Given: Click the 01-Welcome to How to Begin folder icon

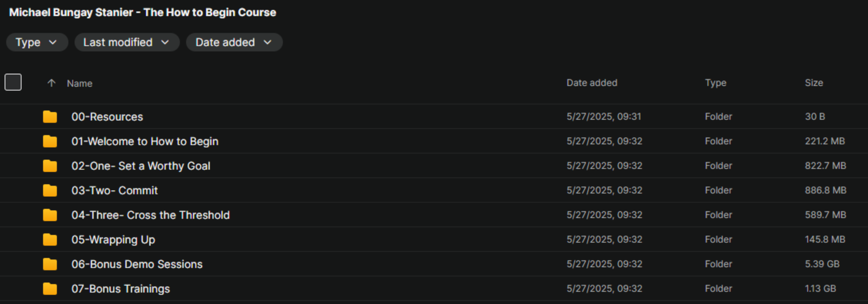Looking at the screenshot, I should click(x=50, y=141).
